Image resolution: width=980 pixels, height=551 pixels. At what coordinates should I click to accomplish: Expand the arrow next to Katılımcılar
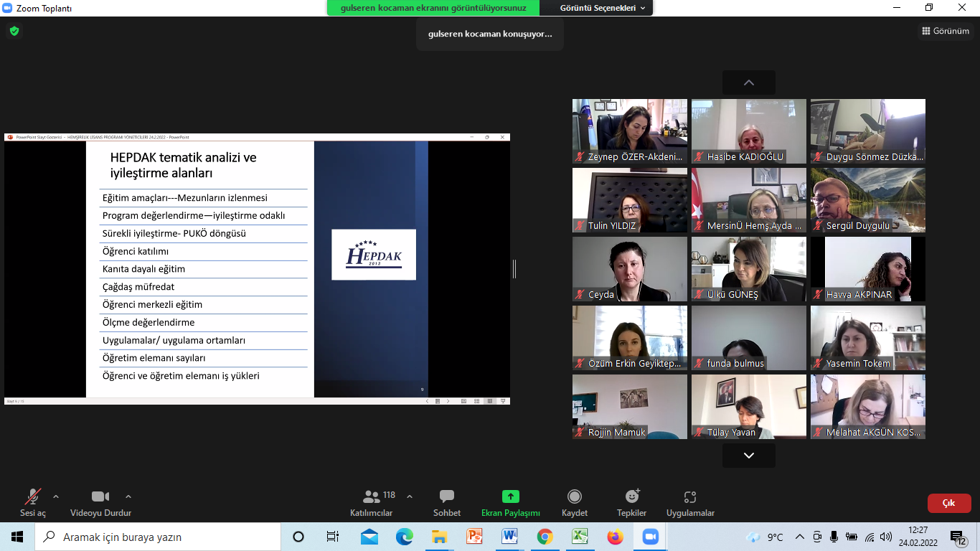(410, 496)
